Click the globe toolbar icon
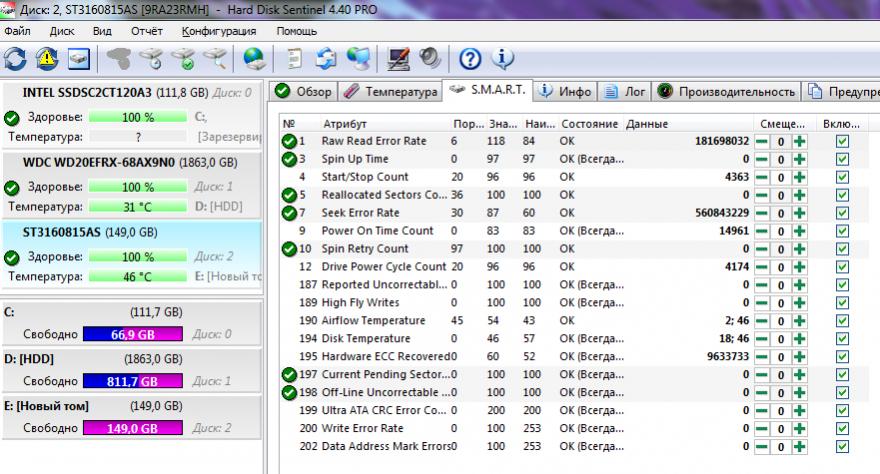This screenshot has width=880, height=474. pyautogui.click(x=254, y=58)
